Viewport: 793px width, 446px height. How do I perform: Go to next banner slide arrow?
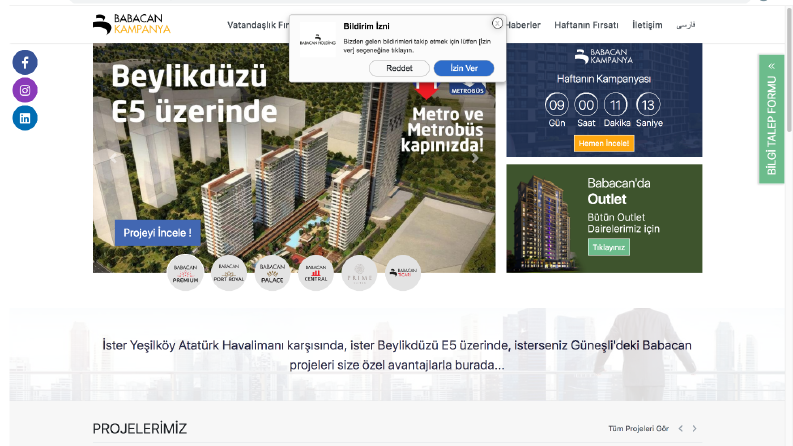pyautogui.click(x=475, y=158)
